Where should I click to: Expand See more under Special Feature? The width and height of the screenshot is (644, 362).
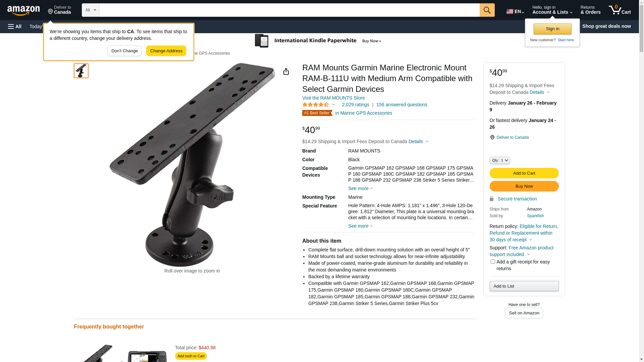coord(360,226)
